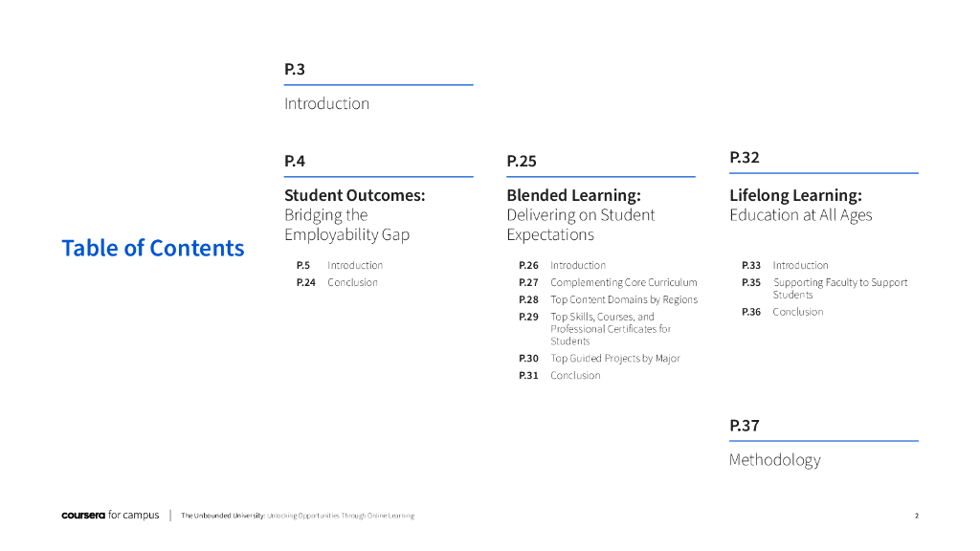Viewport: 980px width, 551px height.
Task: Click the Table of Contents title
Action: [x=153, y=248]
